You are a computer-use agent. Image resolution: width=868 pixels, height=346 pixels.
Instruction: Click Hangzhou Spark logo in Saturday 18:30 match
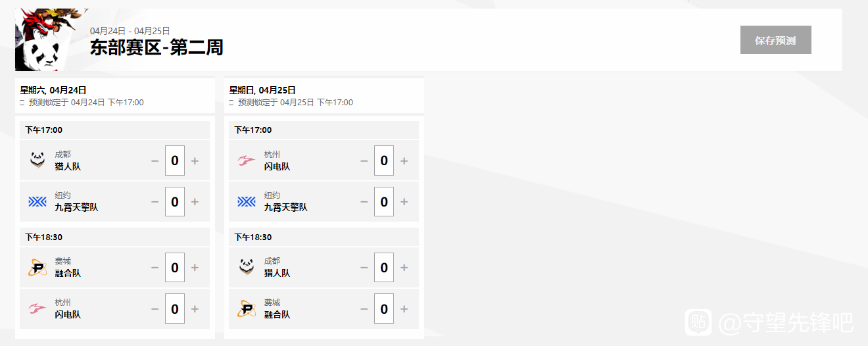click(x=37, y=309)
